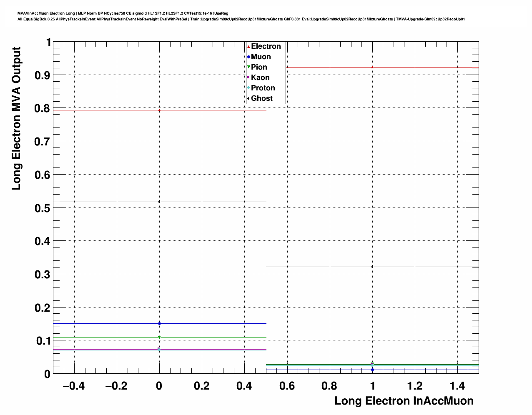This screenshot has width=532, height=415.
Task: Select the 'Ghost' legend label text
Action: (x=262, y=98)
